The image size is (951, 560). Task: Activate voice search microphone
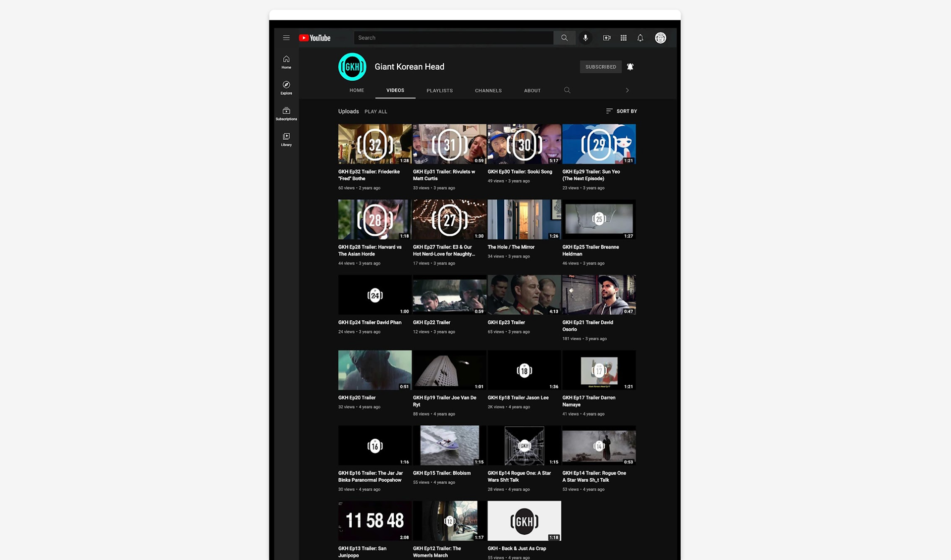585,38
